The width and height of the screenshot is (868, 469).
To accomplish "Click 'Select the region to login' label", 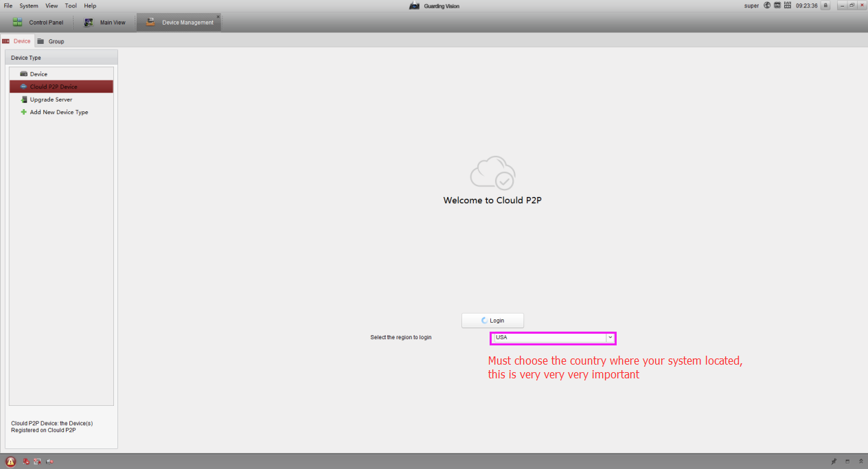I will coord(401,338).
